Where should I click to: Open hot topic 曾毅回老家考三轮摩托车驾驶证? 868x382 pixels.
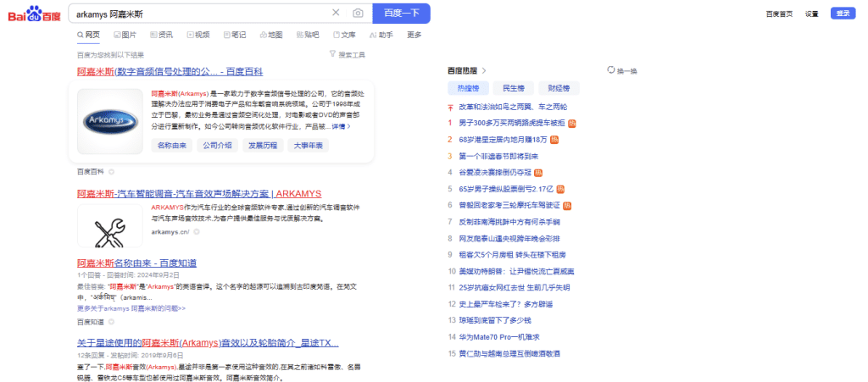click(x=509, y=206)
